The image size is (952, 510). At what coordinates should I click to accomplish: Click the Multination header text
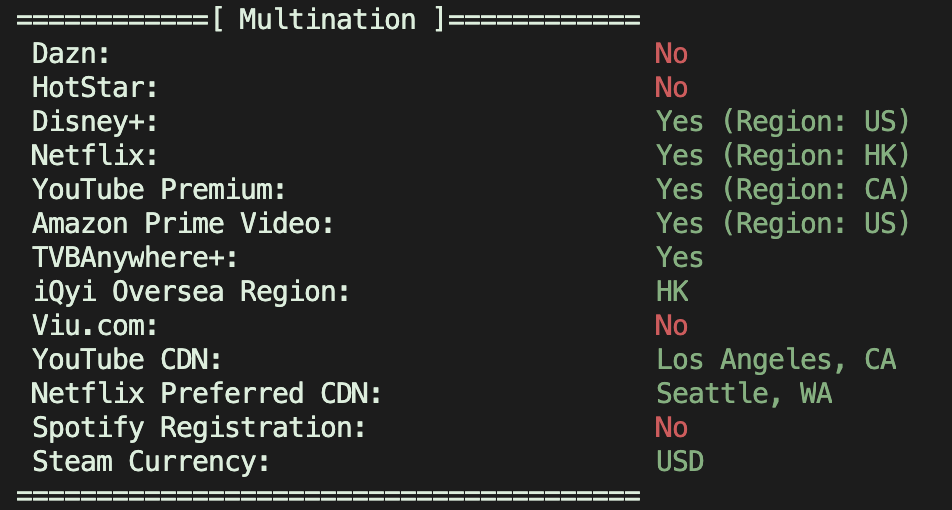327,19
